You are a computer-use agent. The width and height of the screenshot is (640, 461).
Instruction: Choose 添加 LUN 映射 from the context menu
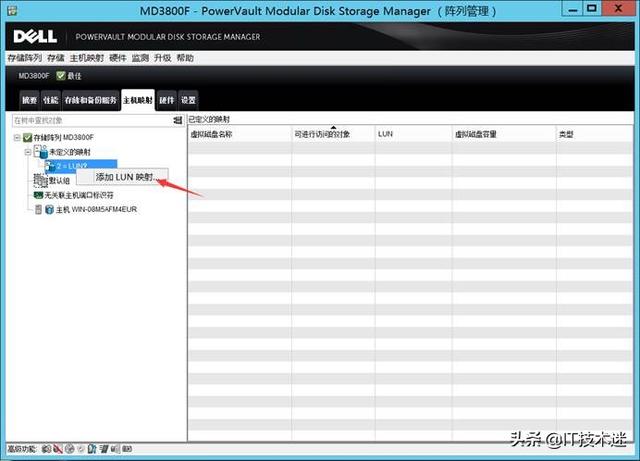122,177
